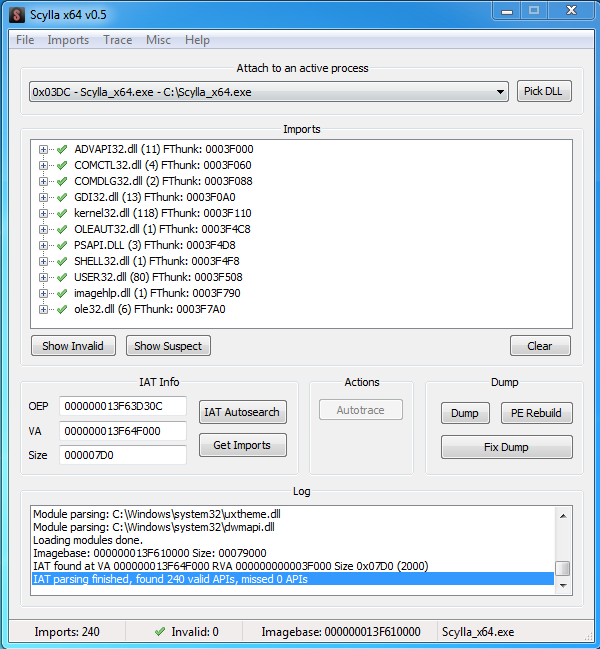This screenshot has height=649, width=600.
Task: Click the status bar Invalid checkmark icon
Action: click(x=160, y=632)
